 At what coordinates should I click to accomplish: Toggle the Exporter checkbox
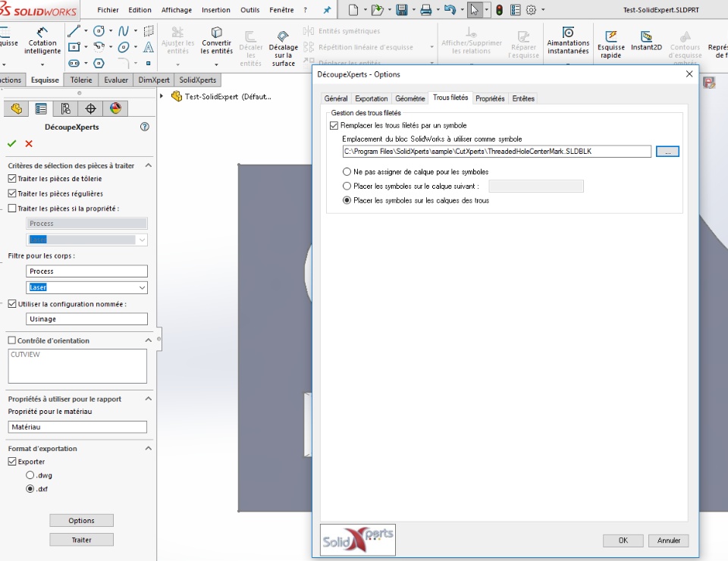pyautogui.click(x=12, y=461)
